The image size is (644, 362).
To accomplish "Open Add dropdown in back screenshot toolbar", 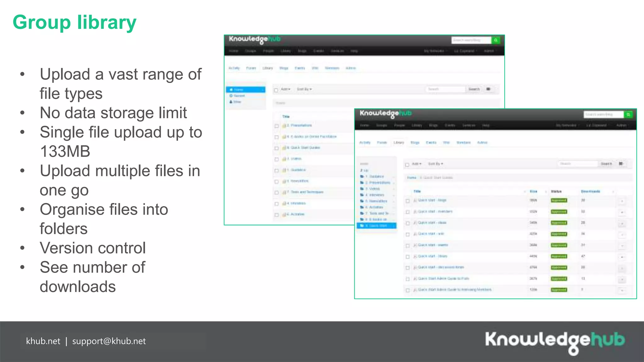I will tap(286, 89).
